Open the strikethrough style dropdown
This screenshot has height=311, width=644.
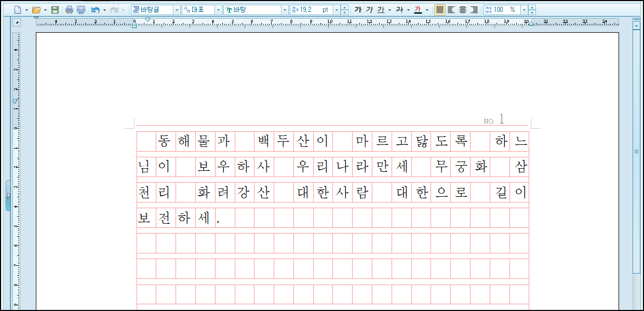point(408,10)
